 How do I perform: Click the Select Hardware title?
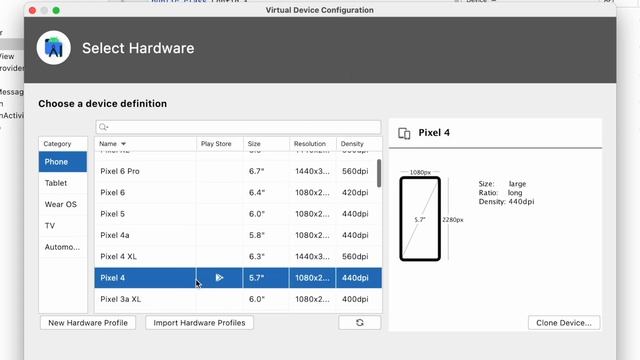click(138, 48)
